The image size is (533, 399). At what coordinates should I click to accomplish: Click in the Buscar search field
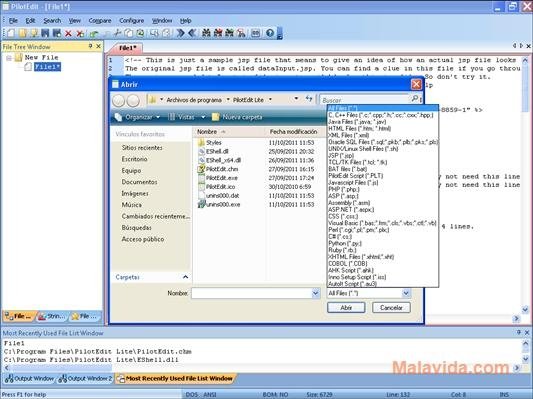click(x=364, y=100)
